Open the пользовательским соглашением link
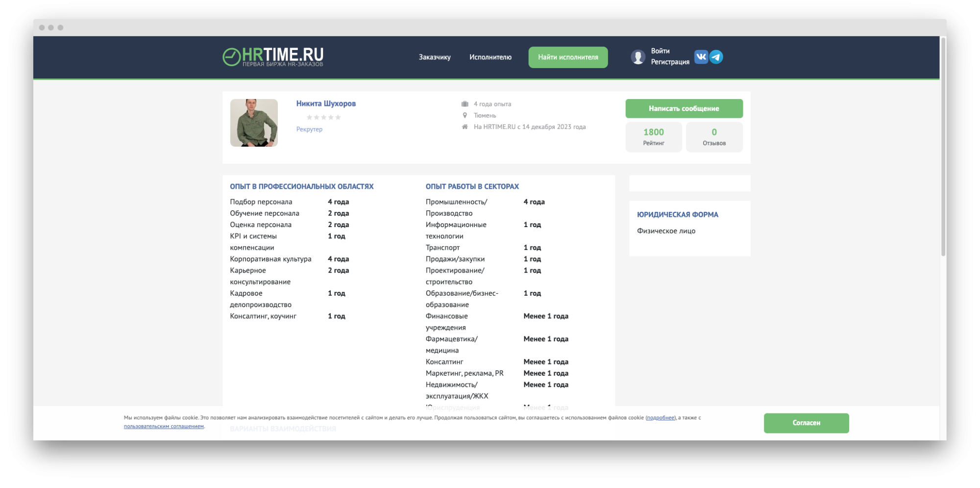The height and width of the screenshot is (488, 980). [163, 426]
